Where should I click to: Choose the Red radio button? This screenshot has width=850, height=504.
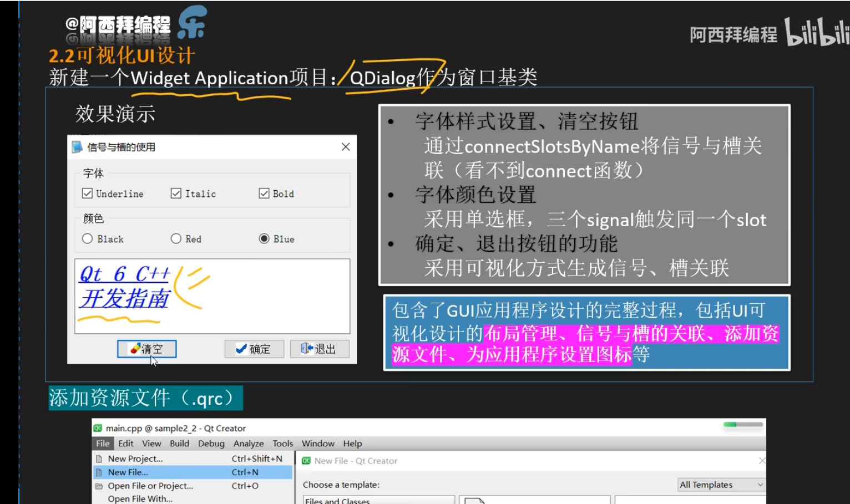[176, 239]
